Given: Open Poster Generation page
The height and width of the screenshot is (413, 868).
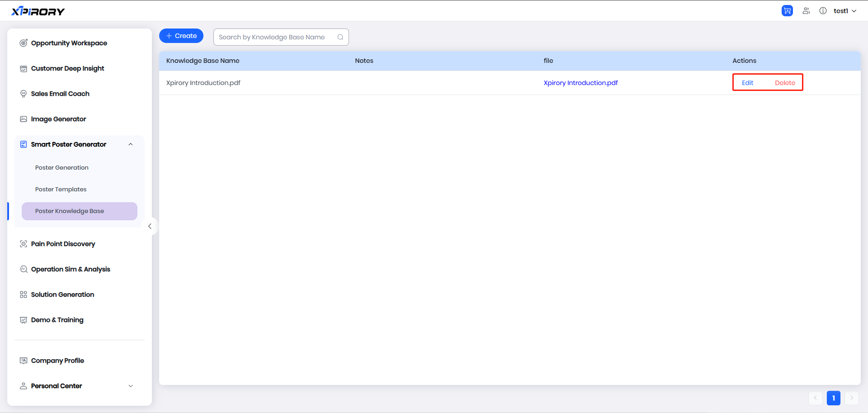Looking at the screenshot, I should pyautogui.click(x=62, y=167).
